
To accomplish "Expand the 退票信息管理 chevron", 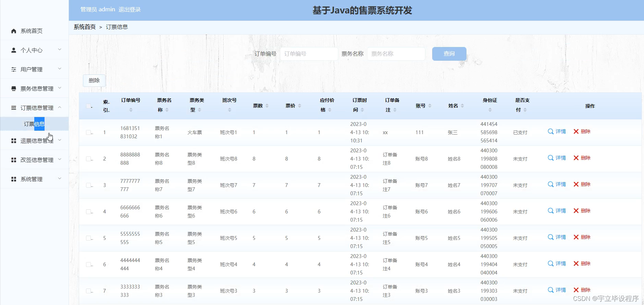I will (x=60, y=140).
